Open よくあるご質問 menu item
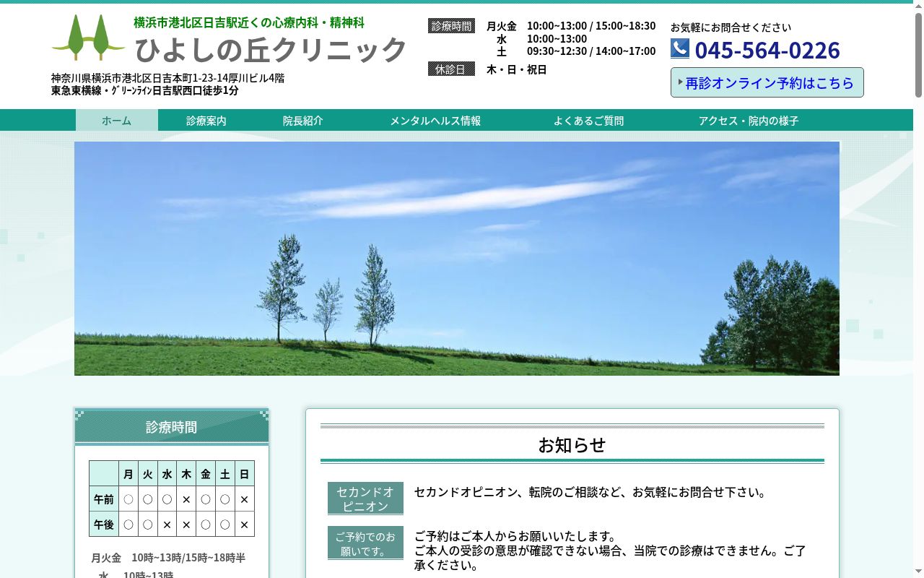The image size is (924, 578). coord(589,121)
